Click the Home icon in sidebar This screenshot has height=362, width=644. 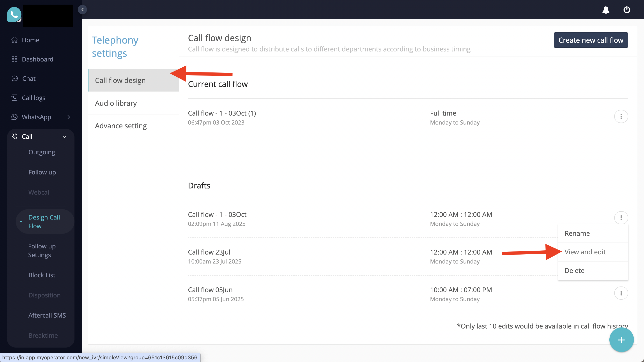14,40
